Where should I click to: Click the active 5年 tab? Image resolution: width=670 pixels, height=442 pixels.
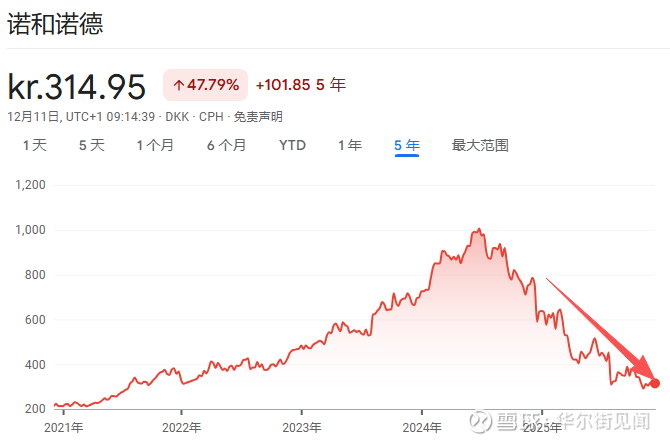tap(406, 145)
